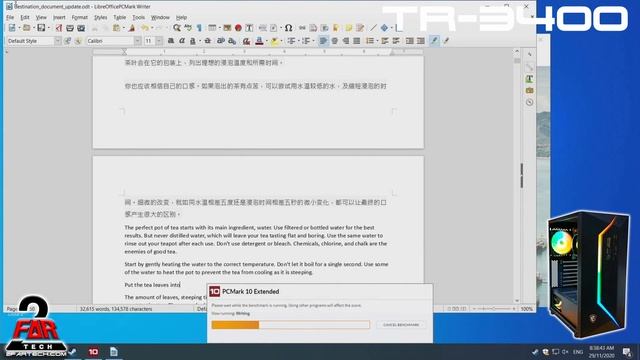Toggle Strikethrough formatting

click(207, 41)
